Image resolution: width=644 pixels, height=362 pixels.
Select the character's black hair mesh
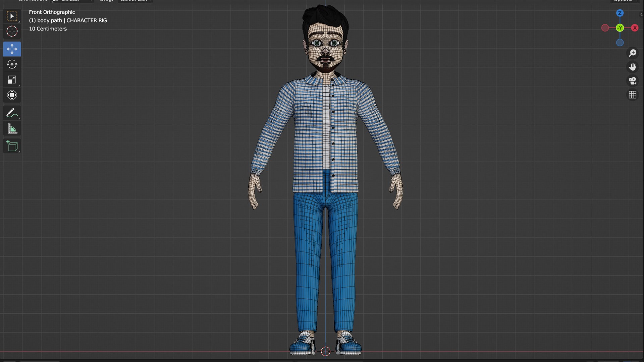tap(325, 16)
